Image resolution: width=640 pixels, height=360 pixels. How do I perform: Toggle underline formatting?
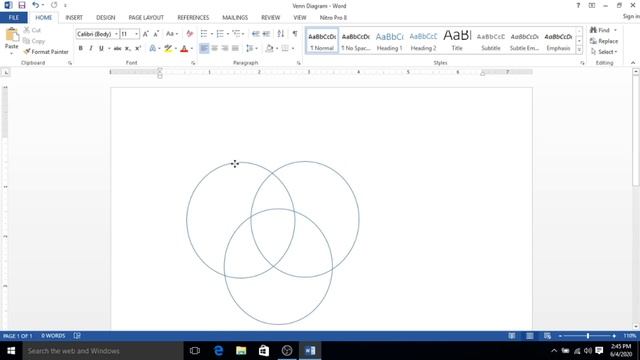pos(101,49)
